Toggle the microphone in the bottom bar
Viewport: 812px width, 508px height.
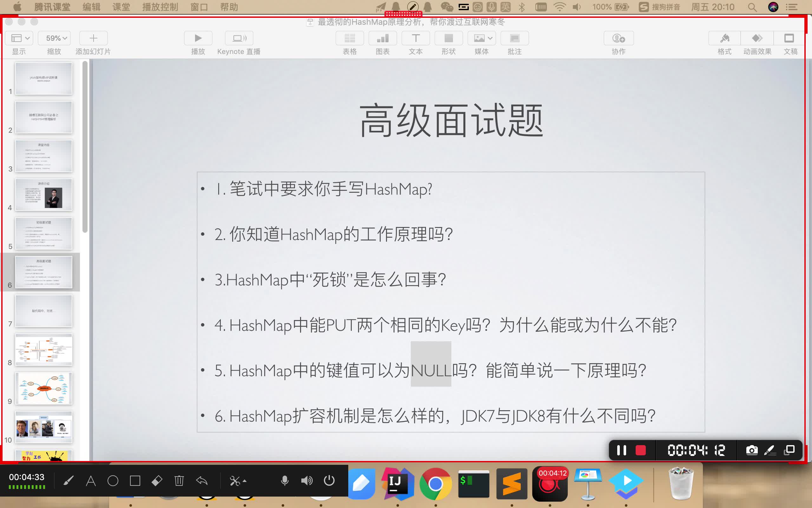(285, 481)
